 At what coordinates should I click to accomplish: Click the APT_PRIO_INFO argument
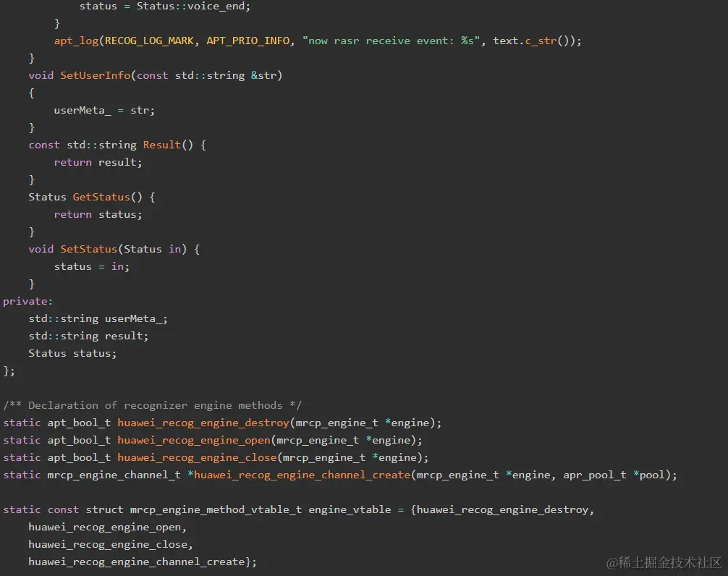[248, 41]
